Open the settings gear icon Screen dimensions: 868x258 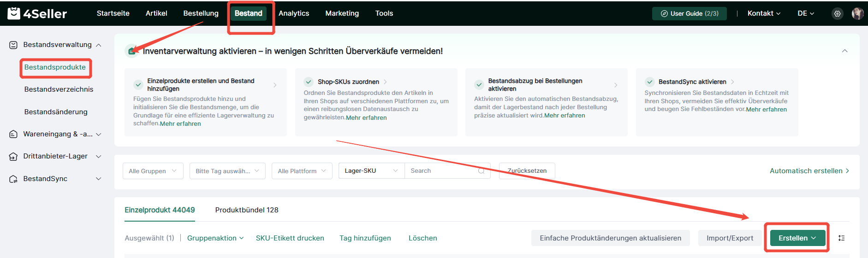click(x=837, y=13)
